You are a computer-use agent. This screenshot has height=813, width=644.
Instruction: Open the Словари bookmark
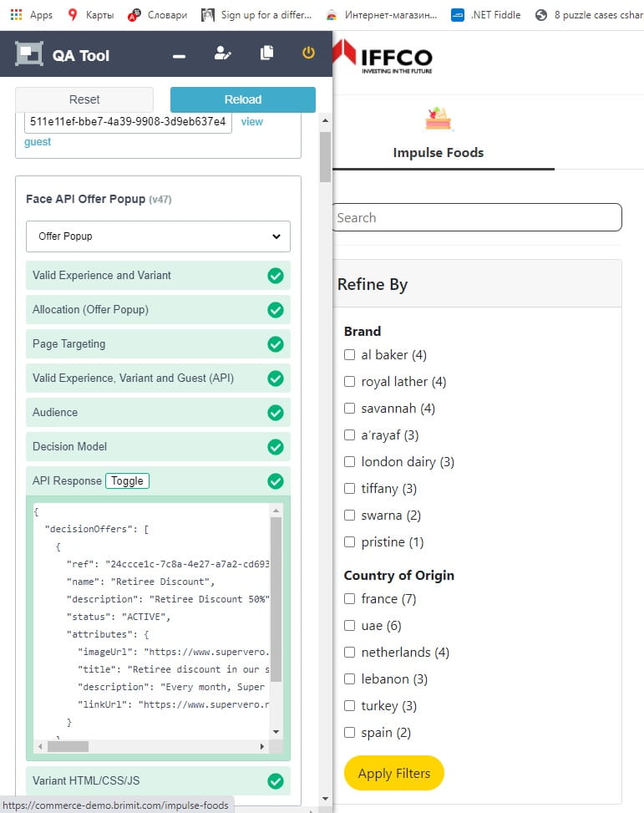(158, 15)
